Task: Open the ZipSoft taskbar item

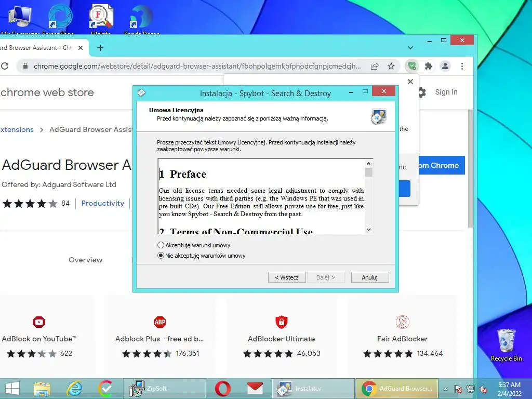Action: click(x=165, y=389)
